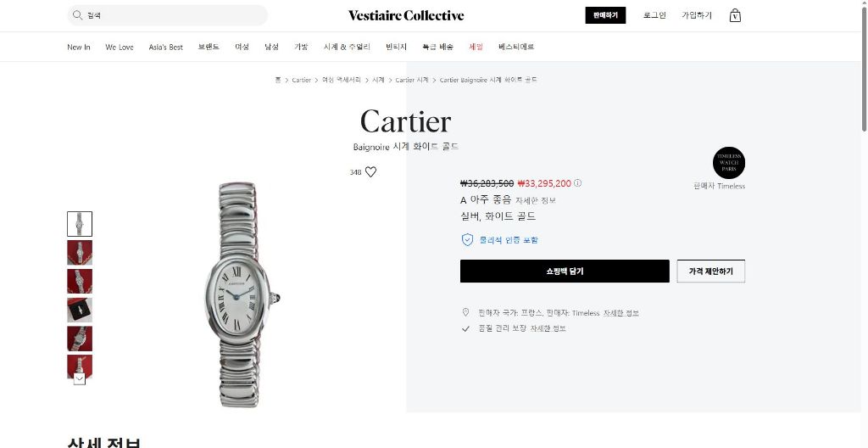Click the magnifier search icon
868x448 pixels.
(x=77, y=15)
